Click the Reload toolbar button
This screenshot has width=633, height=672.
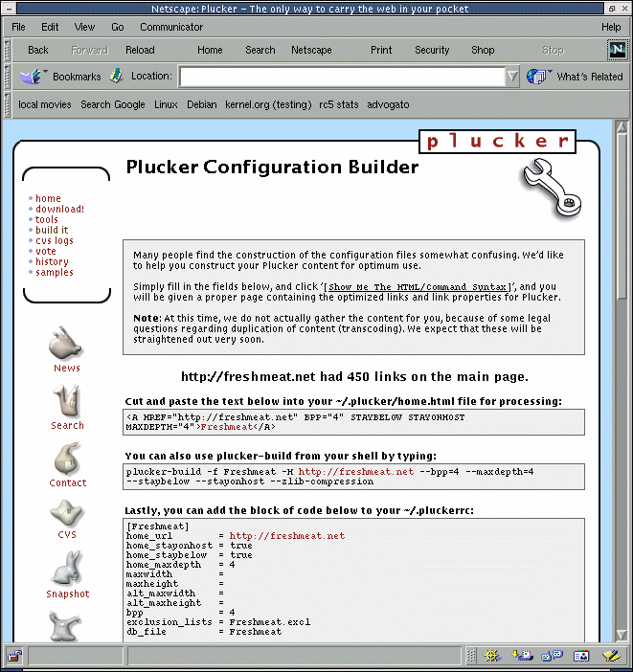140,50
